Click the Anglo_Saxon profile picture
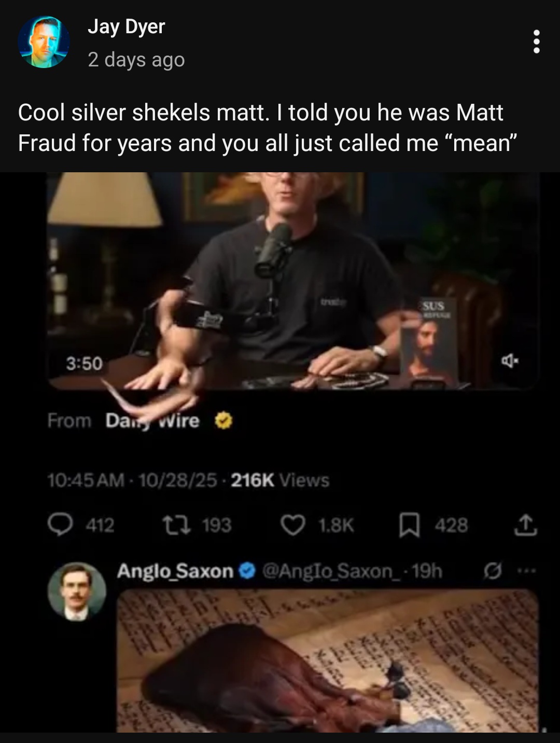560x743 pixels. tap(77, 591)
